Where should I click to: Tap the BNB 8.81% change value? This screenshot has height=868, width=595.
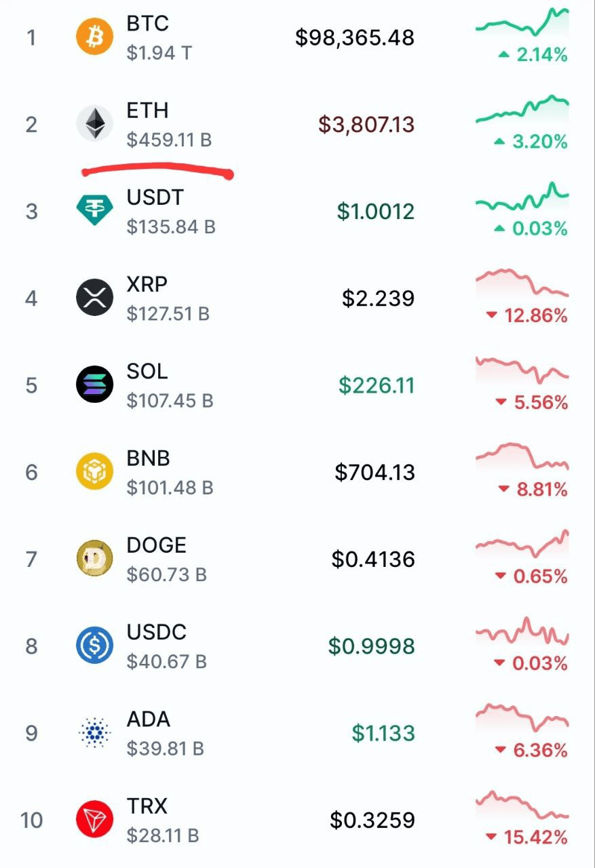pyautogui.click(x=533, y=489)
